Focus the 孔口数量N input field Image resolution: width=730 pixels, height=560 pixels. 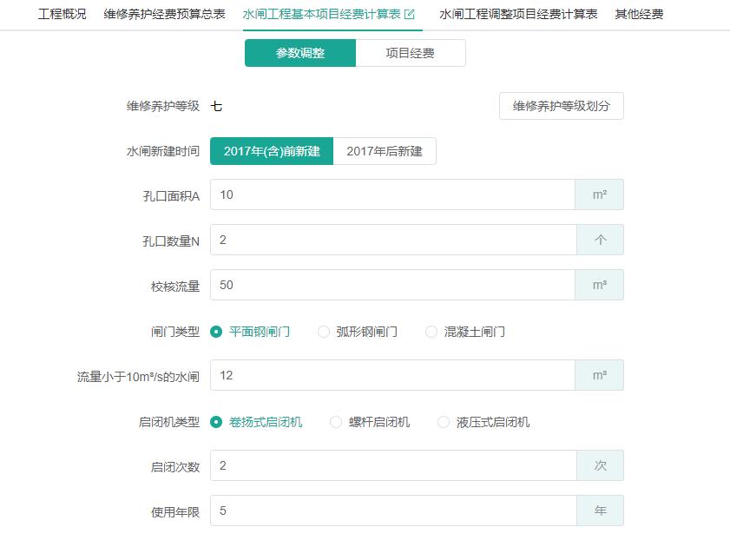[x=393, y=240]
